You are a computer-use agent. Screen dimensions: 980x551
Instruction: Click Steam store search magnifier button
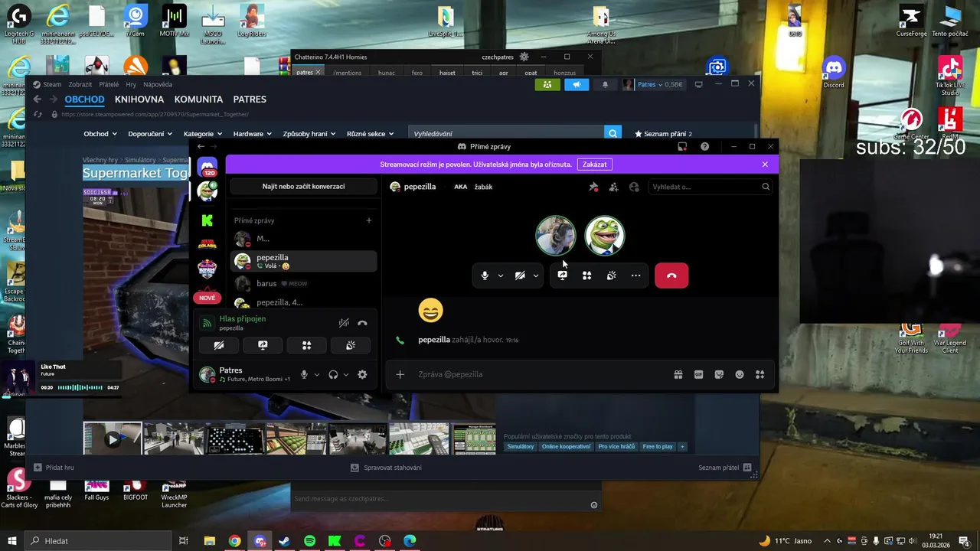[x=612, y=134]
